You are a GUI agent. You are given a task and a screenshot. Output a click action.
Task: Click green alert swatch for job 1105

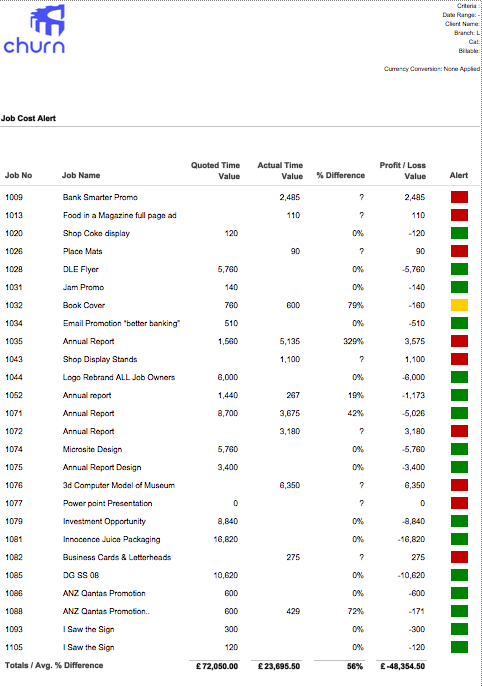(459, 647)
